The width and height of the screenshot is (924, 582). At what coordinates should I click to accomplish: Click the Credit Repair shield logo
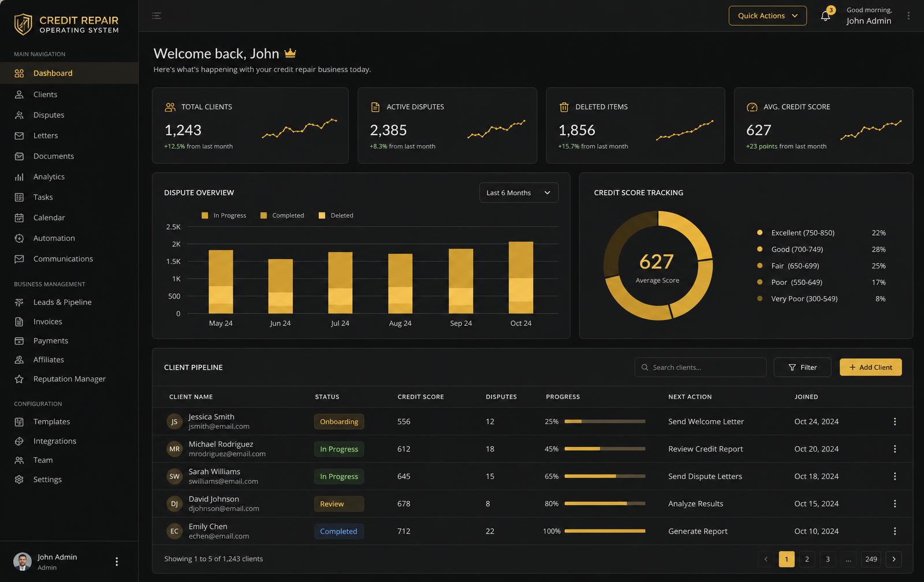point(23,24)
